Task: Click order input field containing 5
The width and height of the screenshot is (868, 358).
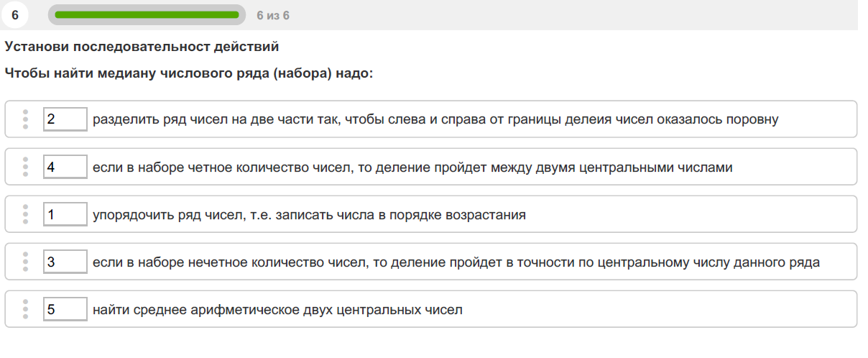Action: click(65, 310)
